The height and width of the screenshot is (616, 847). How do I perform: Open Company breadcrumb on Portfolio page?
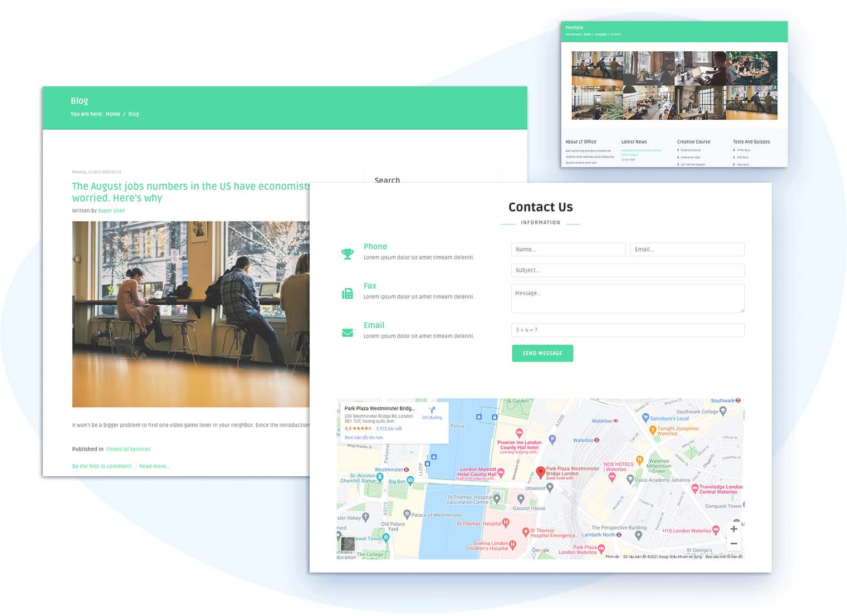[600, 35]
